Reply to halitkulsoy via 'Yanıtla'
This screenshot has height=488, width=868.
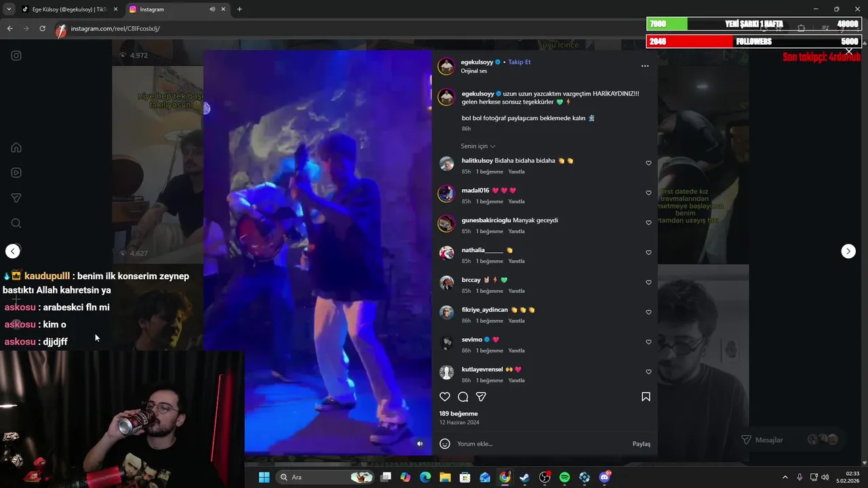tap(517, 171)
